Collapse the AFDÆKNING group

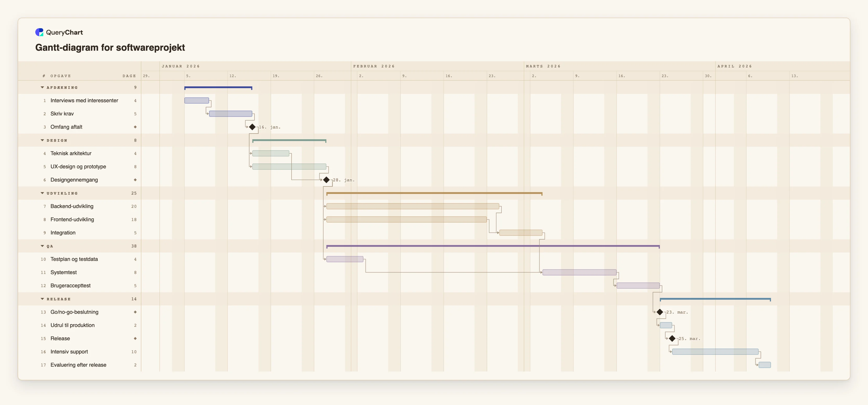43,88
